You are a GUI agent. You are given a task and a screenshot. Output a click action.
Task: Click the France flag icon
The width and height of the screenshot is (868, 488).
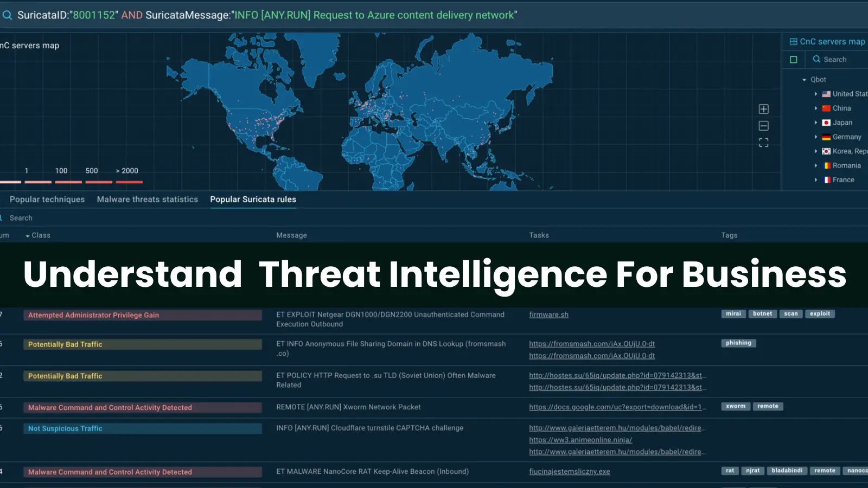tap(826, 180)
